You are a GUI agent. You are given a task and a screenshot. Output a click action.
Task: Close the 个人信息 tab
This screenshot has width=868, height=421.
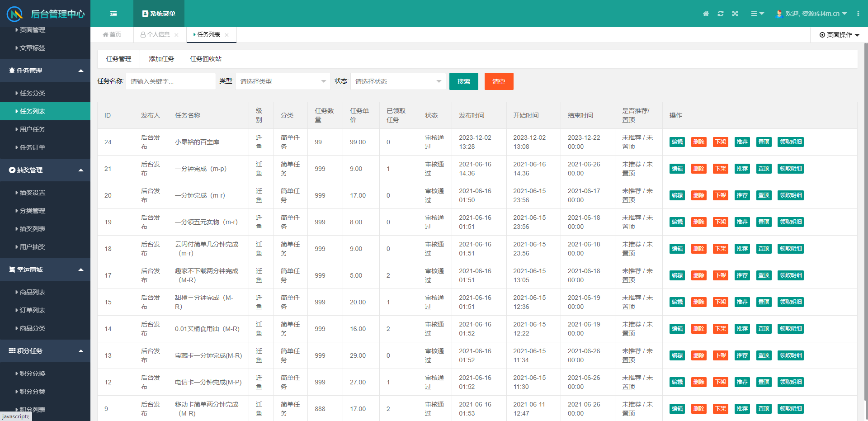176,35
